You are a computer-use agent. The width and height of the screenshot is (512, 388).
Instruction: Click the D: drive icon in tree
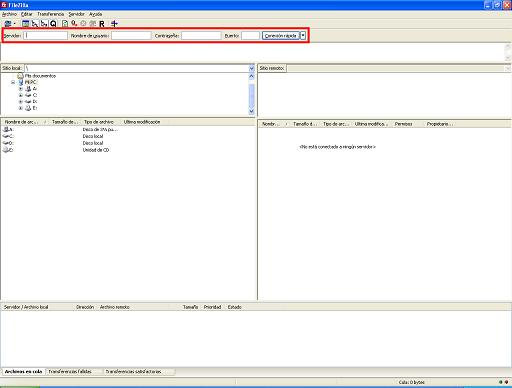click(28, 102)
